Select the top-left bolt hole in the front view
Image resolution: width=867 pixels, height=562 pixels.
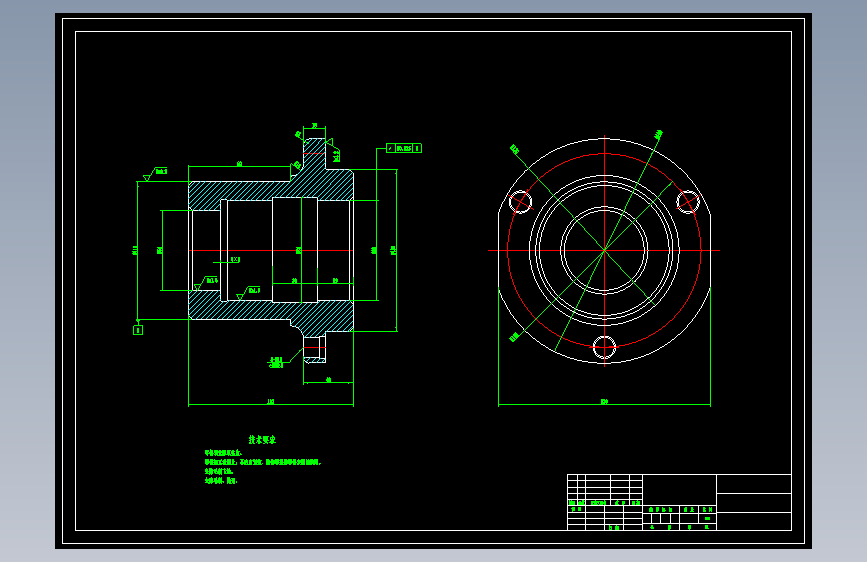click(x=520, y=202)
